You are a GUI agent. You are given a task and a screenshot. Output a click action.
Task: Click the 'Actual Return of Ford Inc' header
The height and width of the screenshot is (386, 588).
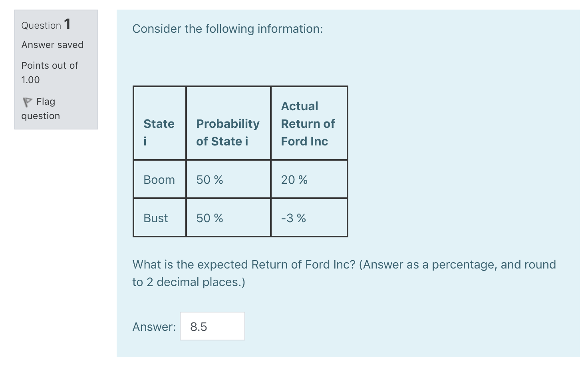click(308, 123)
